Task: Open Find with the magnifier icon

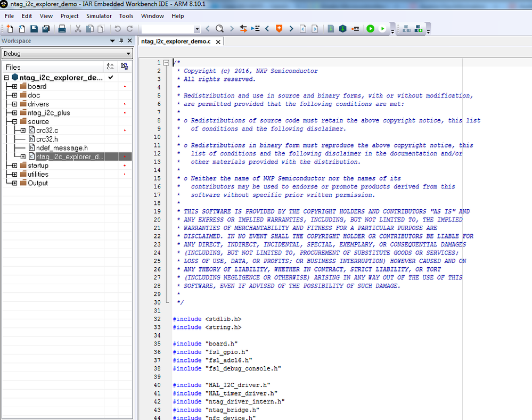Action: coord(219,29)
